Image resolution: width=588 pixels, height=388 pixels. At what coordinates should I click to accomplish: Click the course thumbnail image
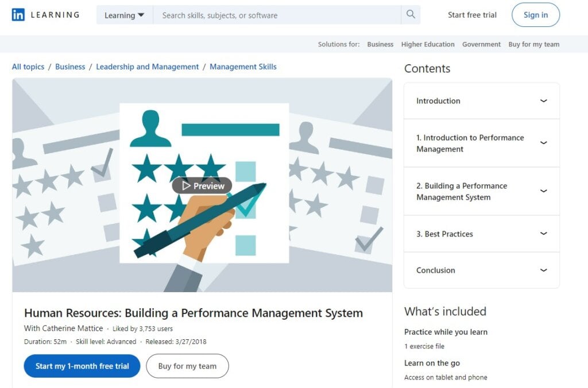tap(202, 185)
